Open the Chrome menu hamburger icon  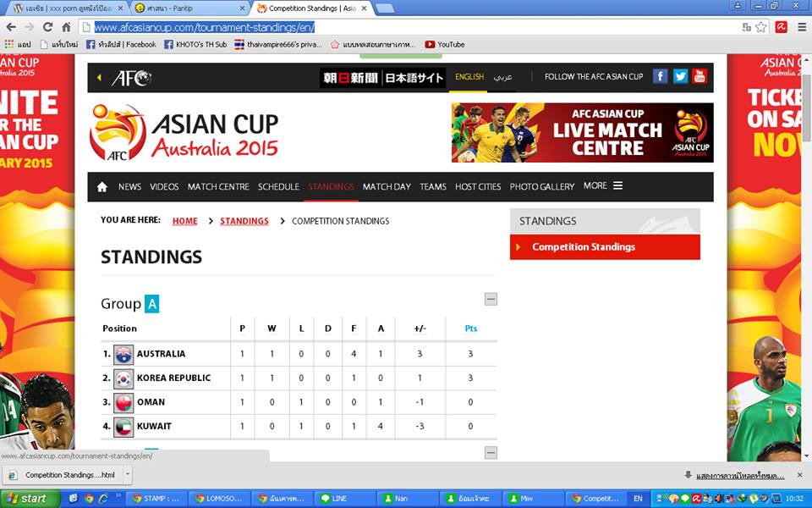coord(801,27)
